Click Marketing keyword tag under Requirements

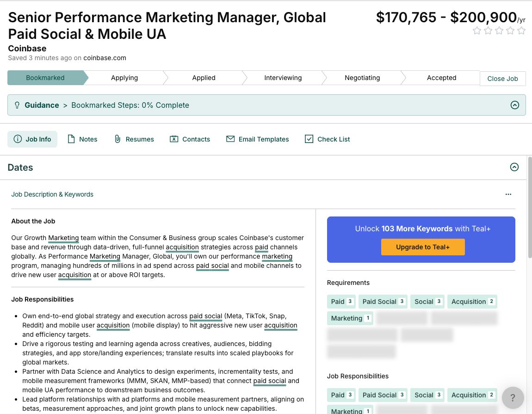pyautogui.click(x=350, y=318)
